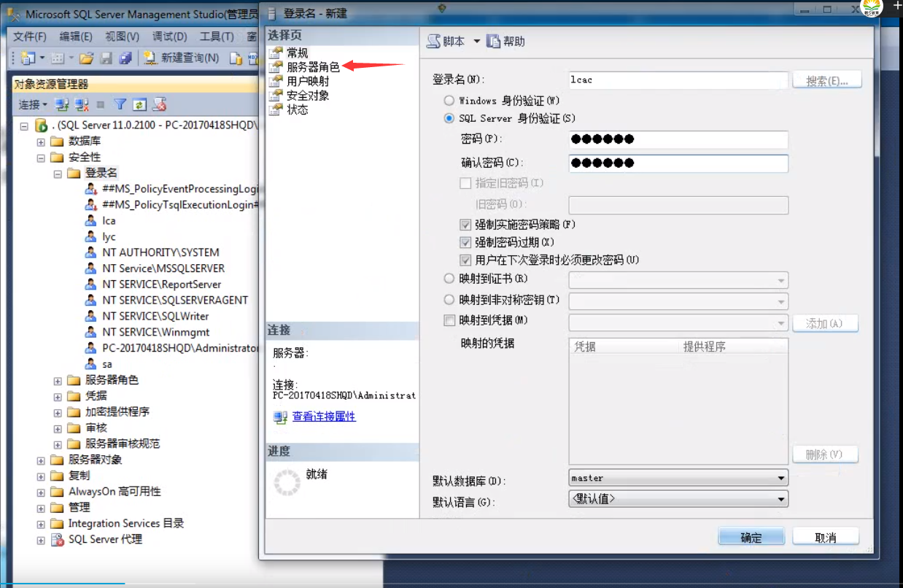
Task: Click the 查看连接属性 link
Action: click(324, 417)
